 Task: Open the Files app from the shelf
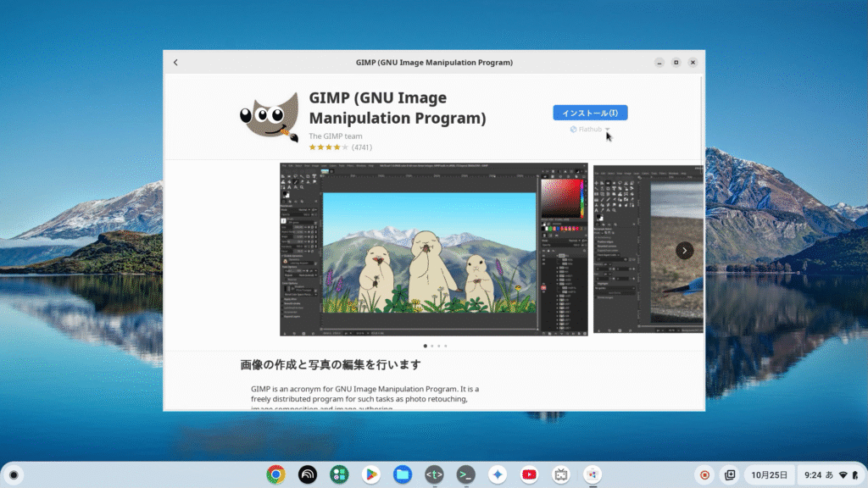point(403,474)
